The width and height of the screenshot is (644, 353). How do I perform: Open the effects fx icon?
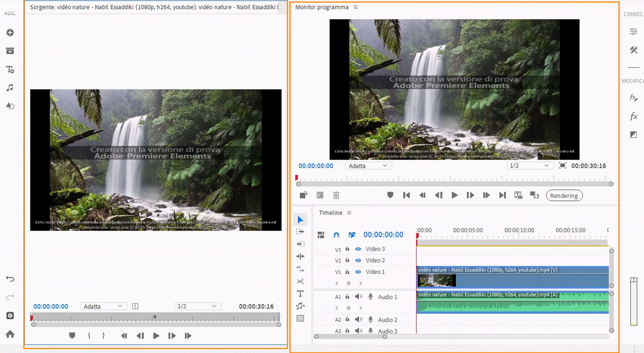click(x=633, y=116)
